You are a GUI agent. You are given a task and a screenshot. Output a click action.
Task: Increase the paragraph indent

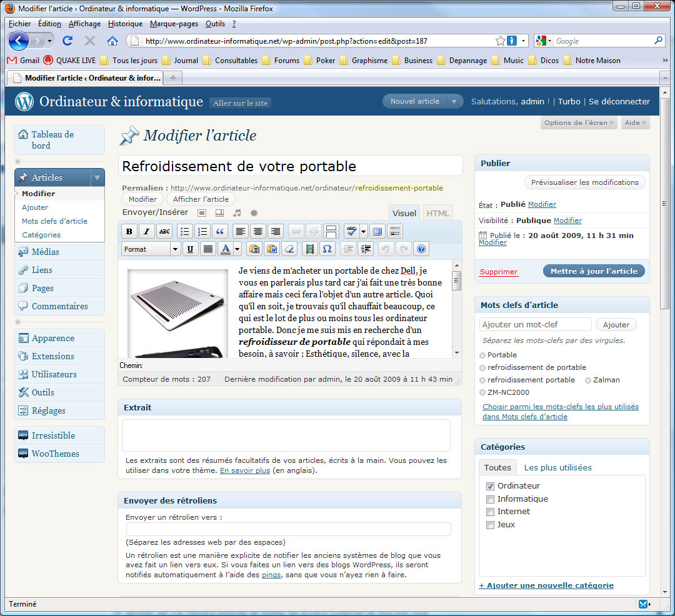[366, 249]
